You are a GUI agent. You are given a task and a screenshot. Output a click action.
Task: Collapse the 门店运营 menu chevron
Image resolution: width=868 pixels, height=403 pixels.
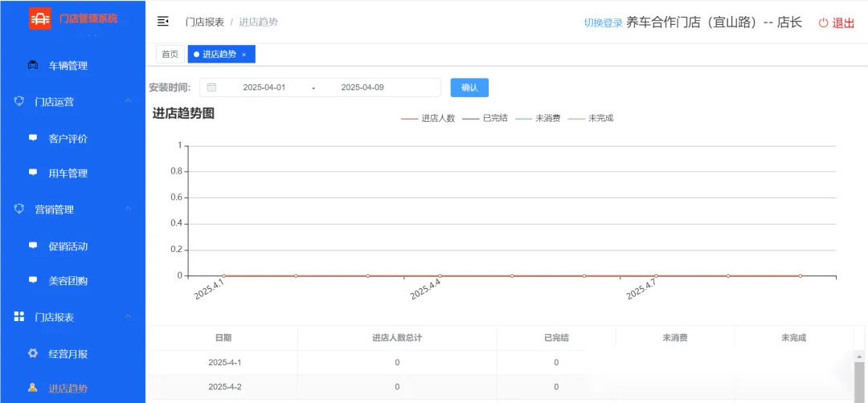(128, 101)
